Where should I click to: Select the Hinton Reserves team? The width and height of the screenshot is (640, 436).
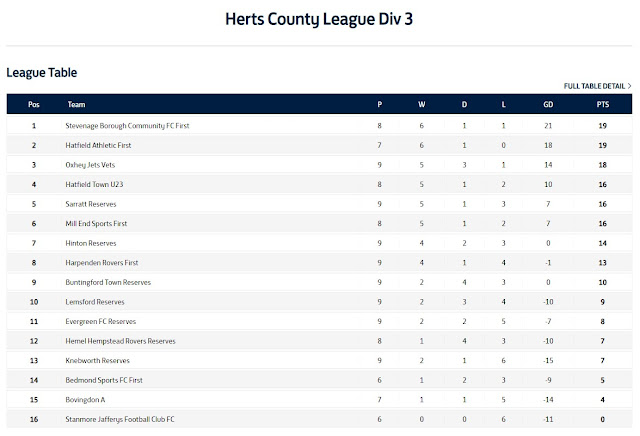(x=91, y=243)
